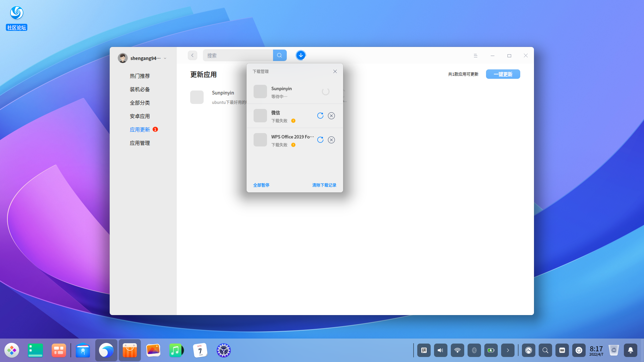The width and height of the screenshot is (644, 362).
Task: Mute sound via the tray volume icon
Action: coord(440,350)
